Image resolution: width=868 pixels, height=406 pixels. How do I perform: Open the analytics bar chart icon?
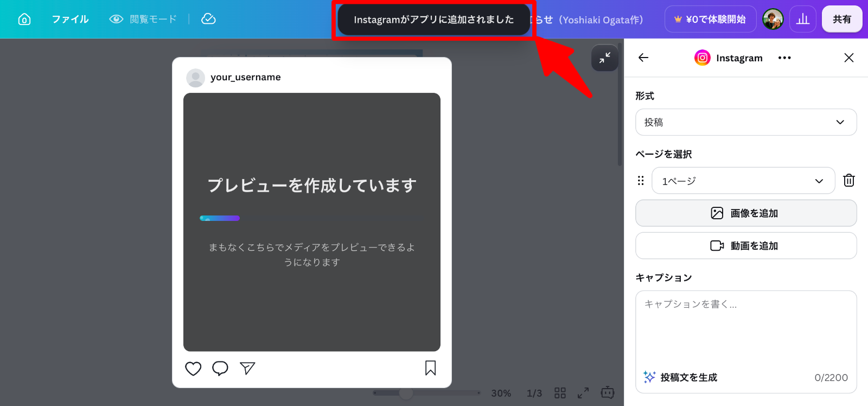(x=803, y=20)
